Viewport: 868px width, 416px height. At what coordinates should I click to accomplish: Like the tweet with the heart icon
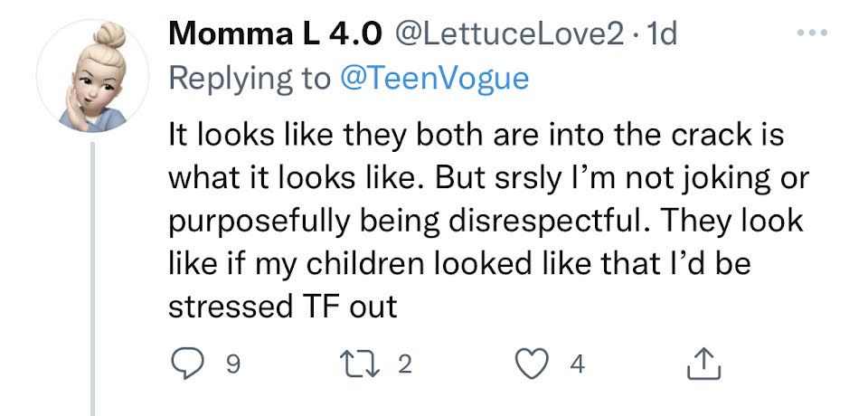(x=531, y=364)
